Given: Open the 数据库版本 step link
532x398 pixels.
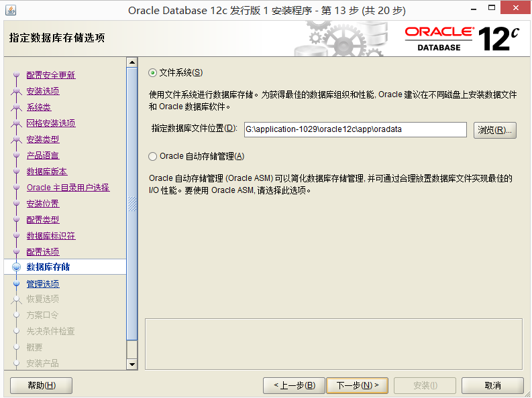Looking at the screenshot, I should click(x=47, y=172).
